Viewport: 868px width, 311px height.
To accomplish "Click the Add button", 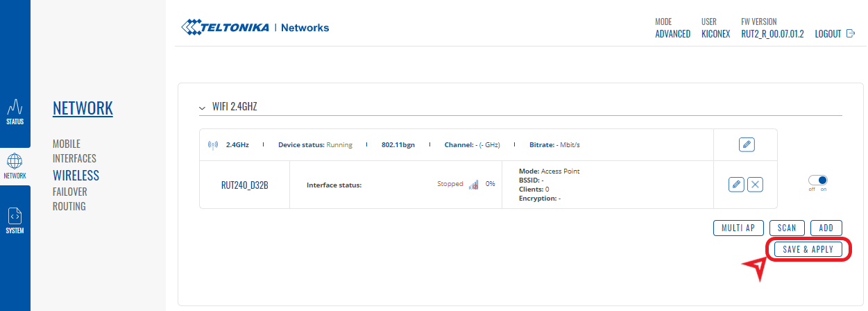I will click(826, 228).
